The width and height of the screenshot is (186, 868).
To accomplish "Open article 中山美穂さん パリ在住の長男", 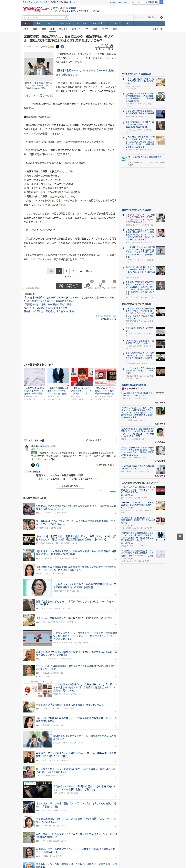I will click(76, 720).
